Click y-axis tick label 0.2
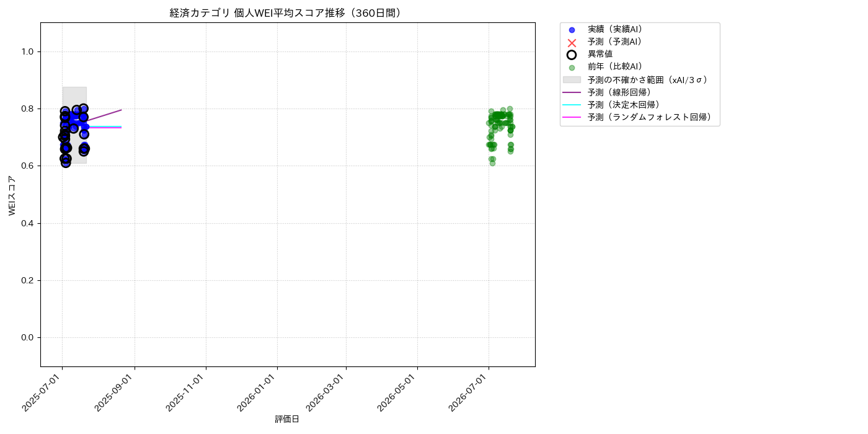The height and width of the screenshot is (434, 868). click(28, 280)
